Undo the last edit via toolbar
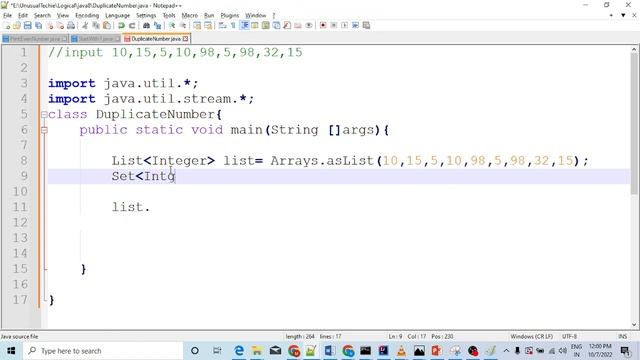Screen dimensions: 640x360 tap(121, 26)
